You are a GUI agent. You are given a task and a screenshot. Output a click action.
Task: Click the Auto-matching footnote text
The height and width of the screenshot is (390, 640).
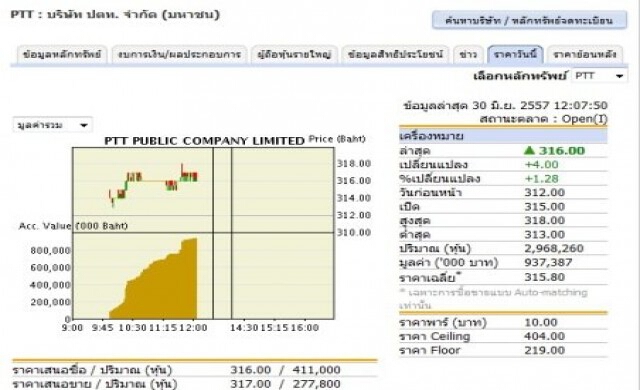click(493, 299)
